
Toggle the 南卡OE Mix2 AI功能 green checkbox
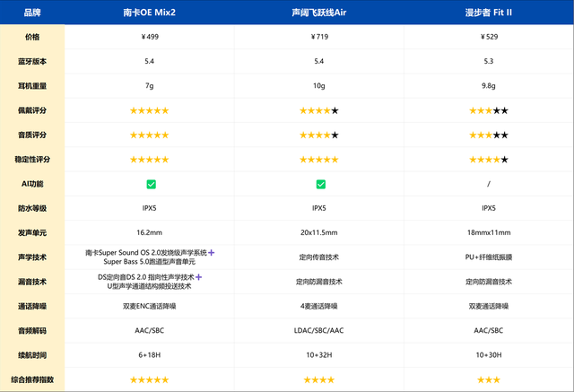[x=150, y=184]
